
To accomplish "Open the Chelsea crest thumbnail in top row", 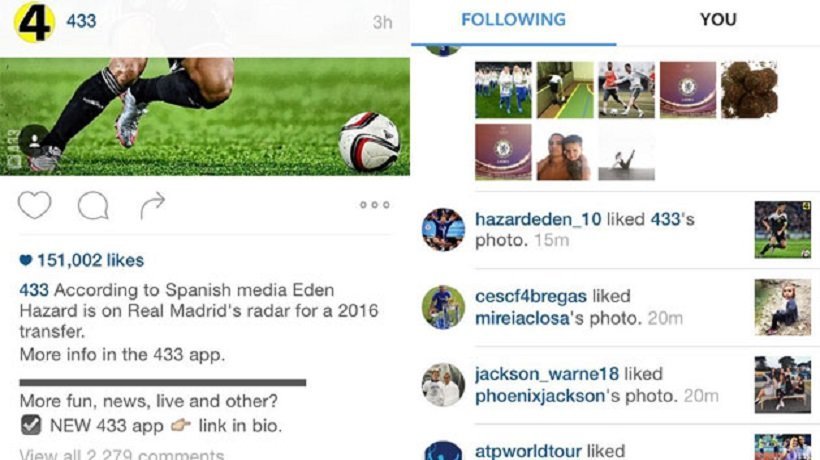I will click(688, 90).
